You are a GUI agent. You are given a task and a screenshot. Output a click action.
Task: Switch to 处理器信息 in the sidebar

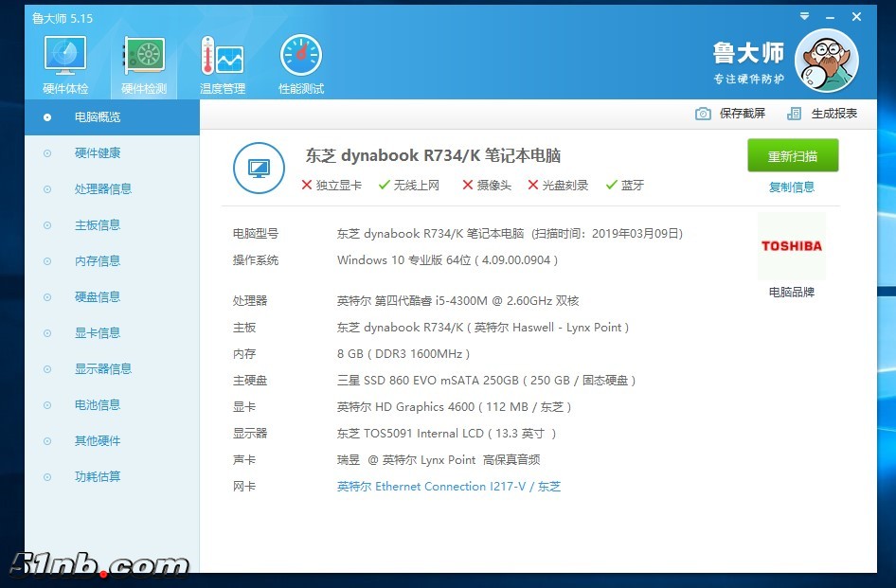click(103, 189)
